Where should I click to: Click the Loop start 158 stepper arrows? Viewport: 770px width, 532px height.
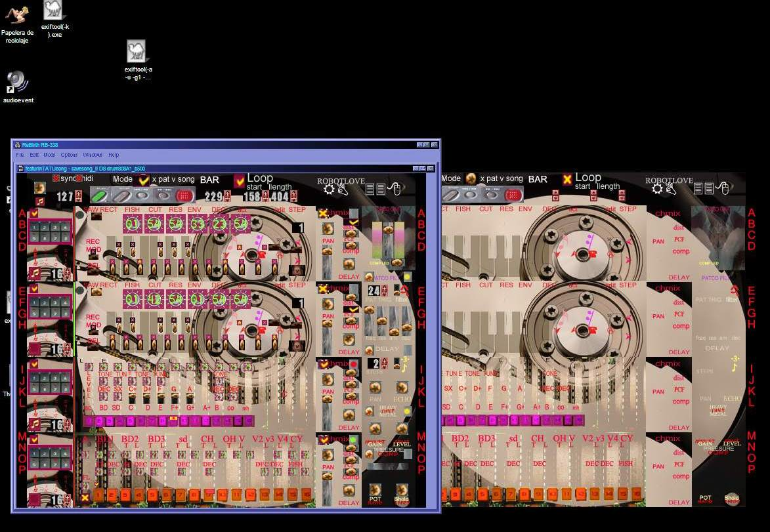coord(265,196)
